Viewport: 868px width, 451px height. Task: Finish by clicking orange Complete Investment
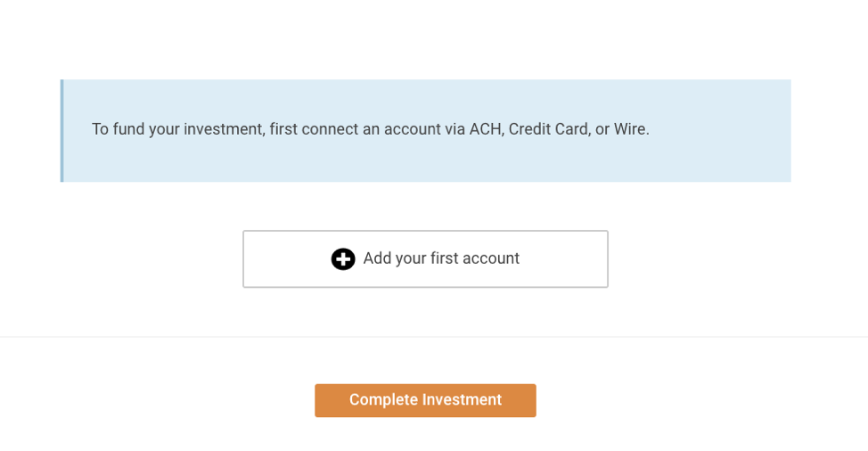[425, 400]
